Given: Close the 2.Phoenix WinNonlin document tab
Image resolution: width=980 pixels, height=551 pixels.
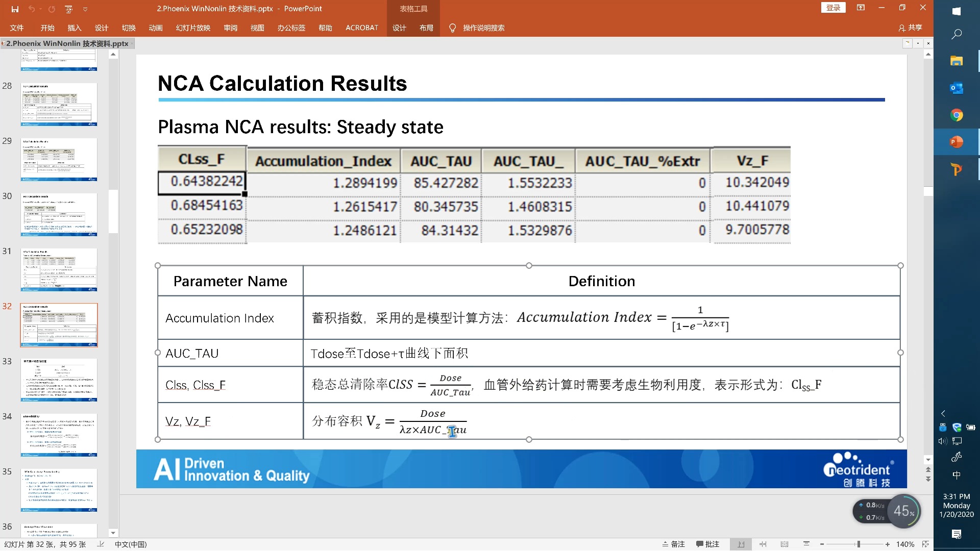Looking at the screenshot, I should pos(132,43).
